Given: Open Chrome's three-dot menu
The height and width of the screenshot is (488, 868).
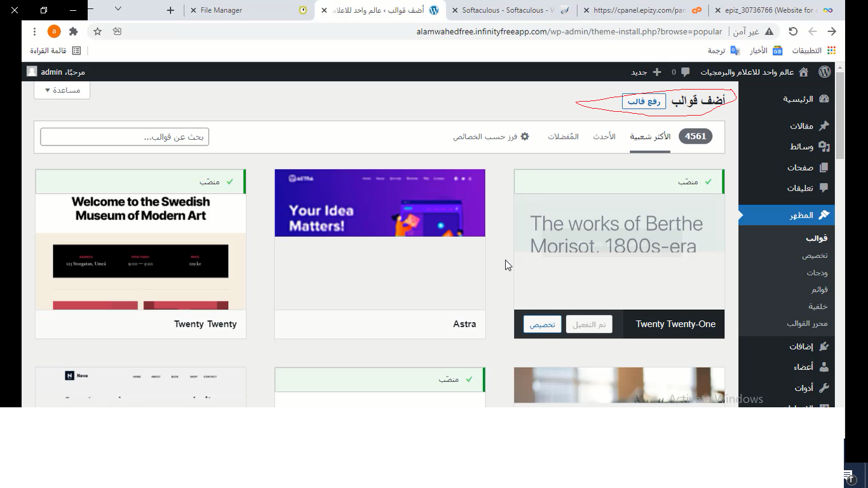Looking at the screenshot, I should coord(34,31).
